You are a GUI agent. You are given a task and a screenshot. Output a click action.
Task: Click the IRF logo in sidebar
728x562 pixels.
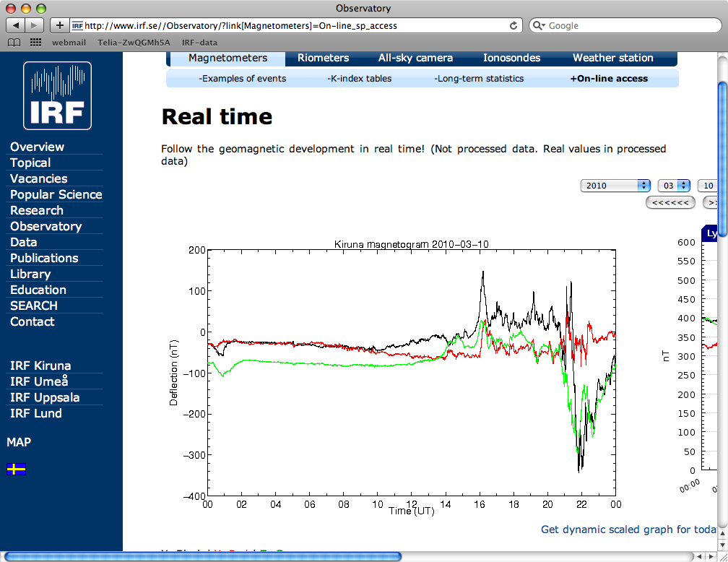pos(57,95)
